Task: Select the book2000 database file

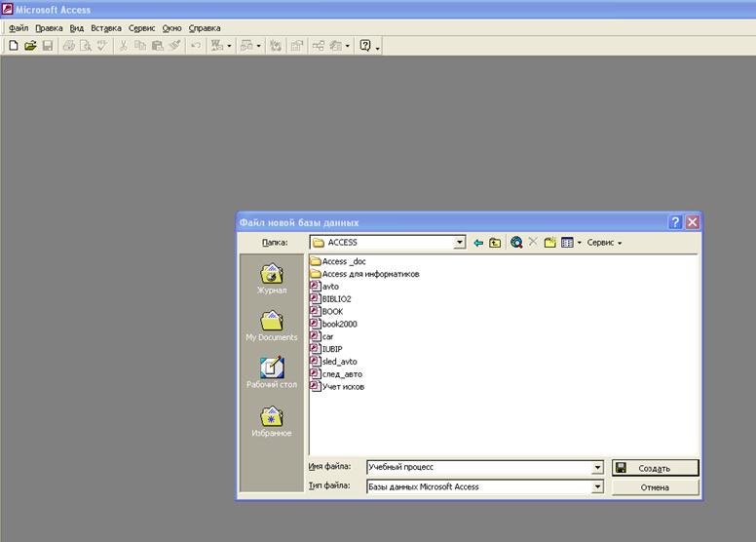Action: pos(333,324)
